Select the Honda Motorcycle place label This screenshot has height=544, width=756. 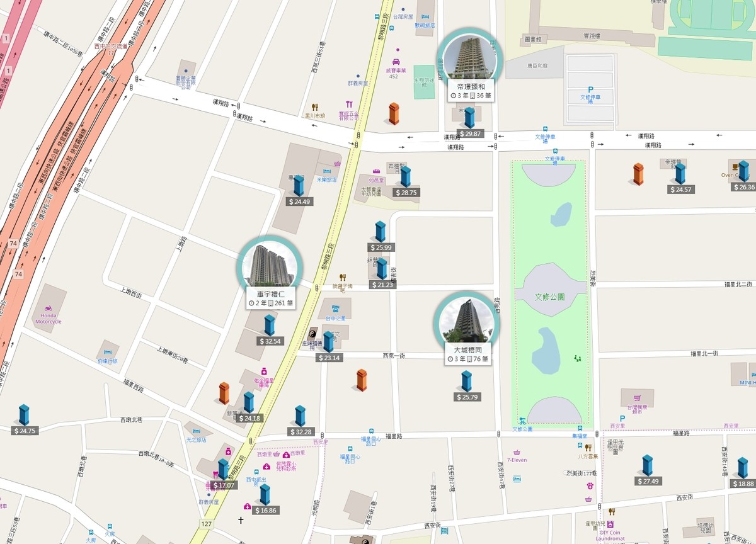tap(49, 318)
